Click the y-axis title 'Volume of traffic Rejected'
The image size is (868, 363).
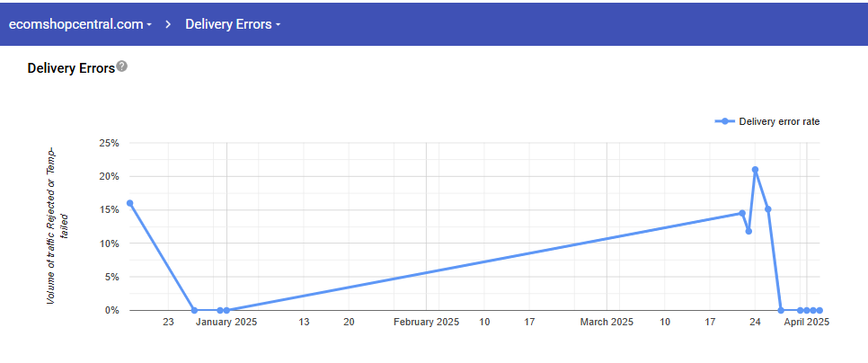(x=50, y=225)
